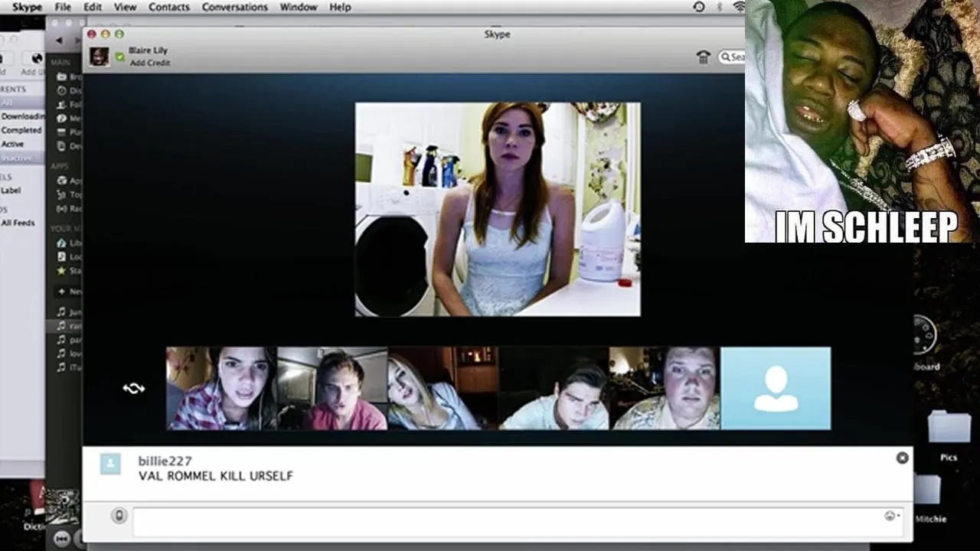Open the Edit menu
Image resolution: width=980 pixels, height=551 pixels.
click(93, 7)
